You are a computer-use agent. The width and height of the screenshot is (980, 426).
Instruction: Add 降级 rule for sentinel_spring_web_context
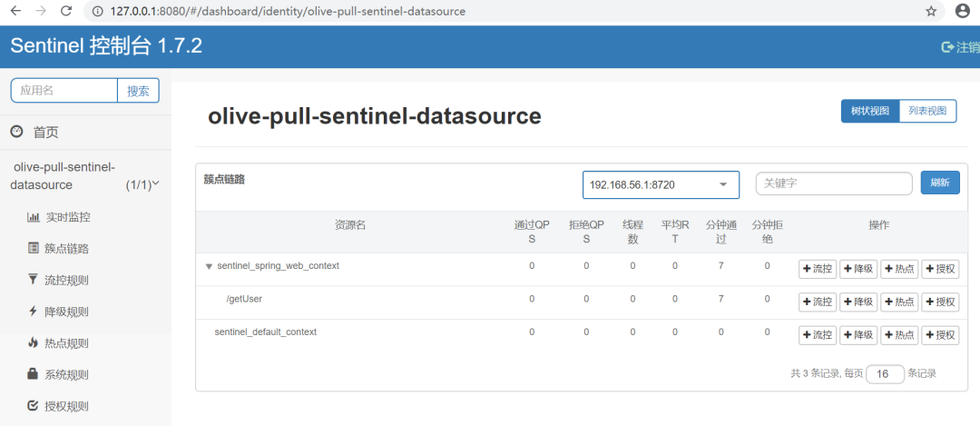point(858,269)
